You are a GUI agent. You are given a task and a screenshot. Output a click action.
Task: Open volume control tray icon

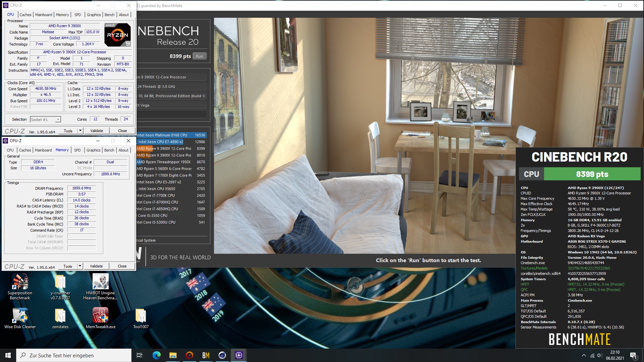point(600,355)
